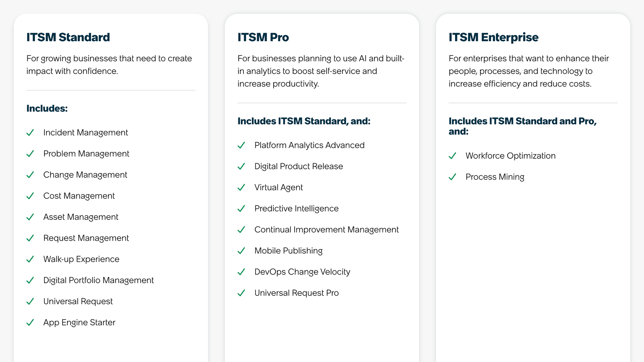Click the checkmark beside Digital Portfolio Management
The image size is (644, 362).
(30, 280)
